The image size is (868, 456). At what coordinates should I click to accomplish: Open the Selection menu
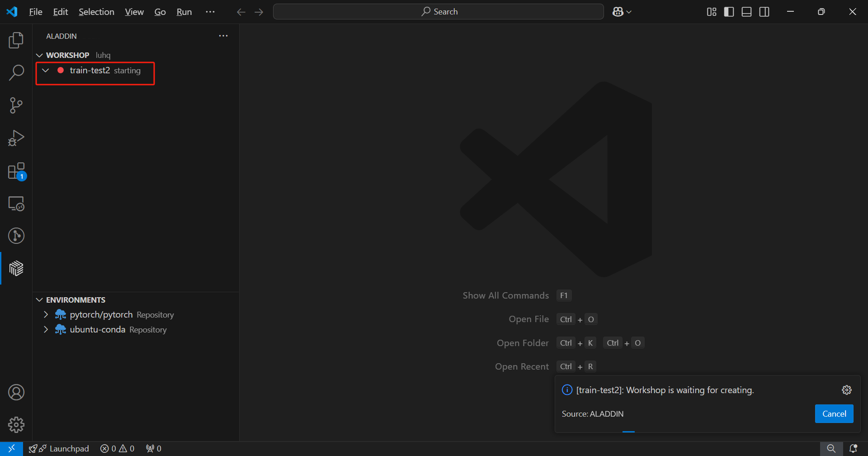click(96, 12)
